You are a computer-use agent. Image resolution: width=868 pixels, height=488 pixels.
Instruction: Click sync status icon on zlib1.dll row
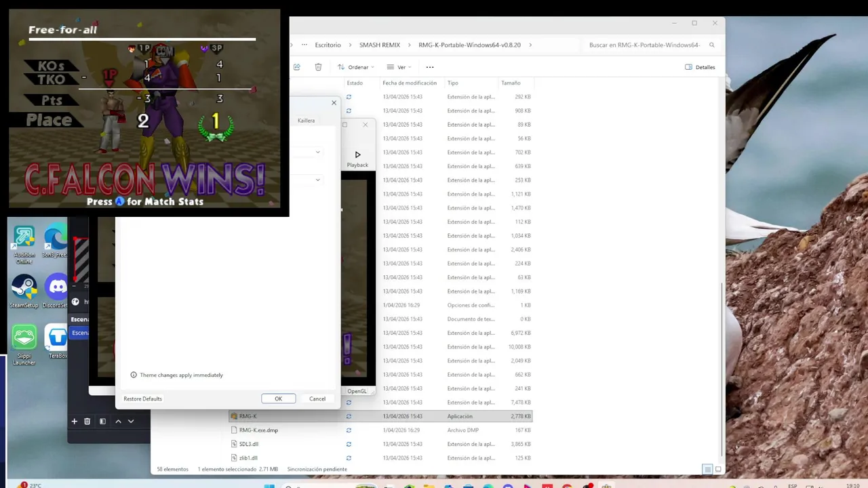click(349, 458)
